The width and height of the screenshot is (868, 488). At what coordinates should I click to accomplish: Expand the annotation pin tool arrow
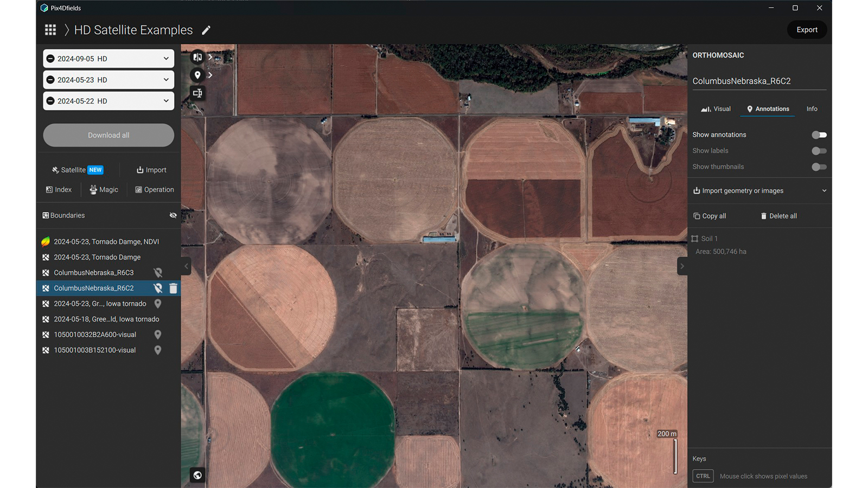coord(210,75)
